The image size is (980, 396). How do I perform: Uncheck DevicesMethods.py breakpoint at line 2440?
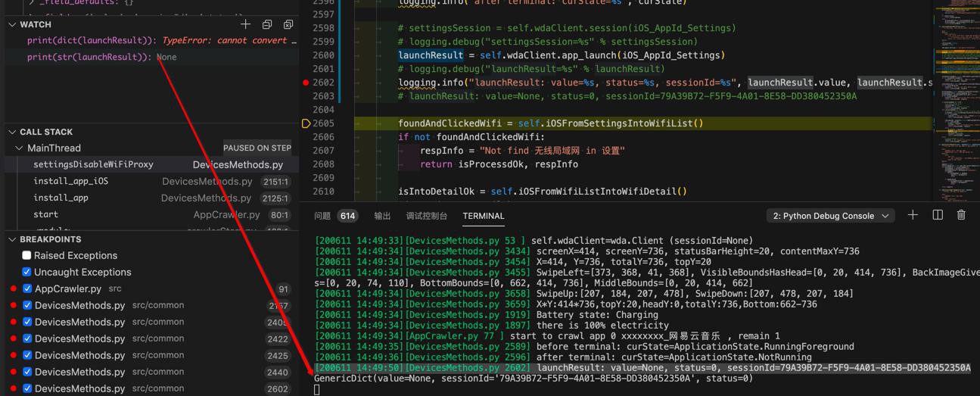point(27,372)
